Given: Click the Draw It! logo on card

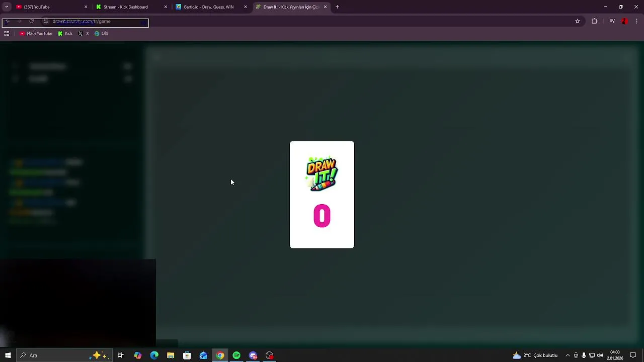Looking at the screenshot, I should tap(322, 174).
